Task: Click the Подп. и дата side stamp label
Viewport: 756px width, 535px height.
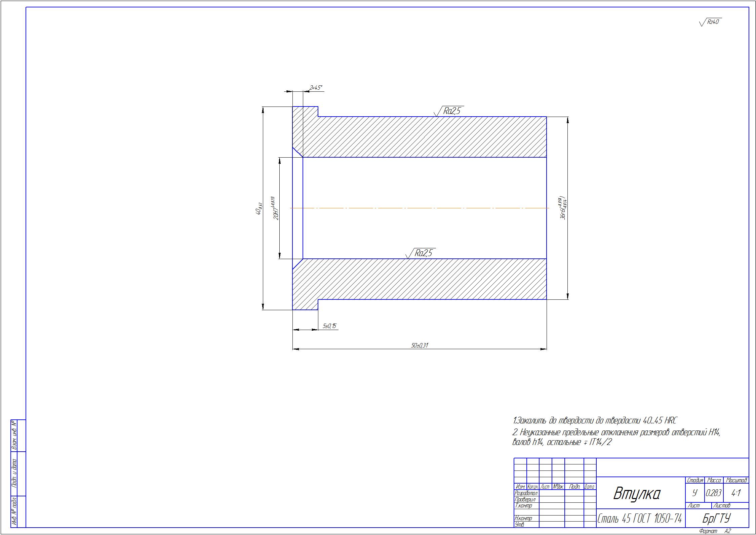Action: (14, 474)
